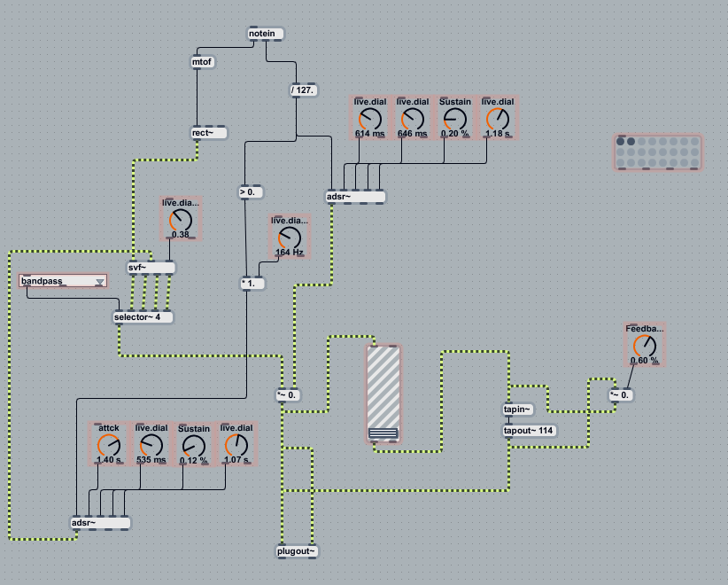Select the plugout~ output object

(297, 551)
